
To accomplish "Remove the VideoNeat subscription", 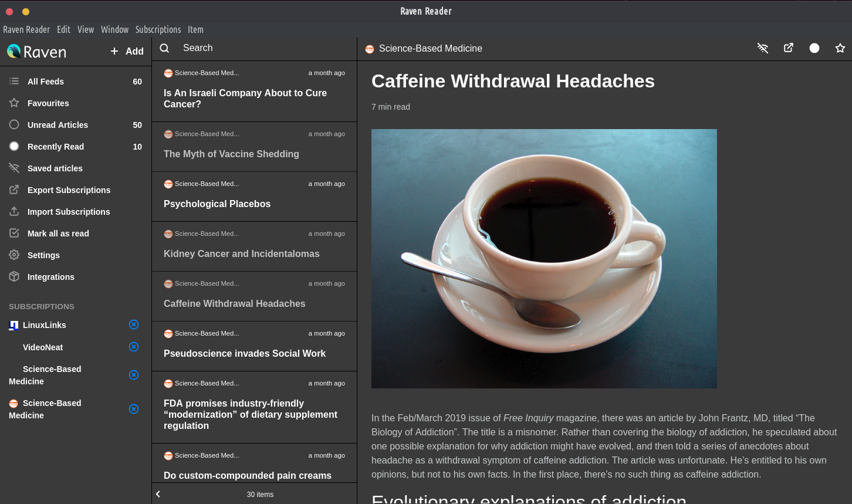I will coord(134,347).
